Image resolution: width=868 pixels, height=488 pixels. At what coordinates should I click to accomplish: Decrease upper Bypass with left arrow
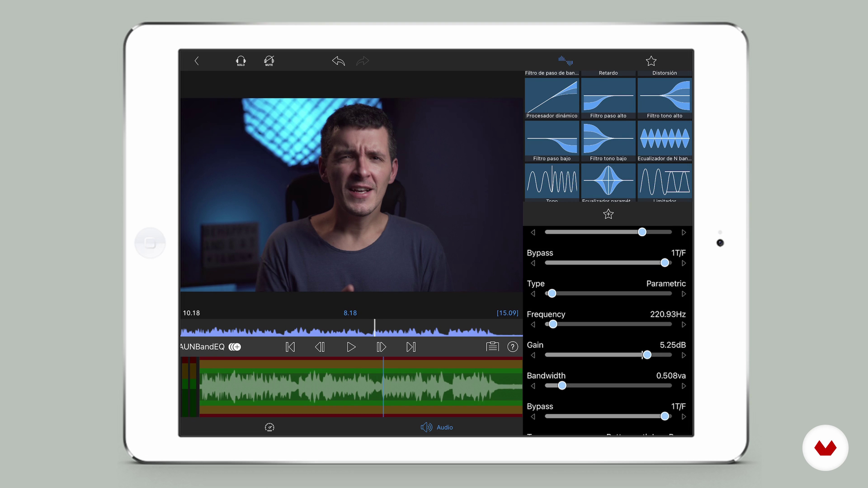point(533,263)
